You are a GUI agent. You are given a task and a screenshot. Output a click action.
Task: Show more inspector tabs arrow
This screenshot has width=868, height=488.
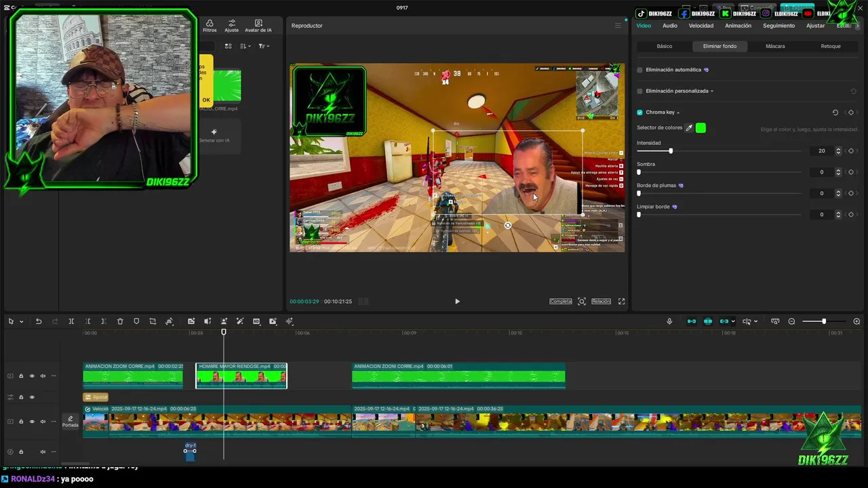click(857, 26)
